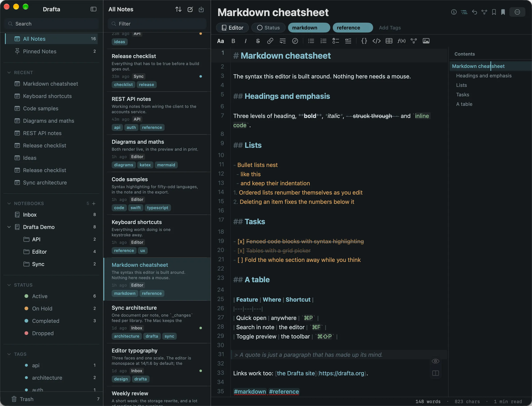Select All Notes in sidebar

[x=51, y=39]
